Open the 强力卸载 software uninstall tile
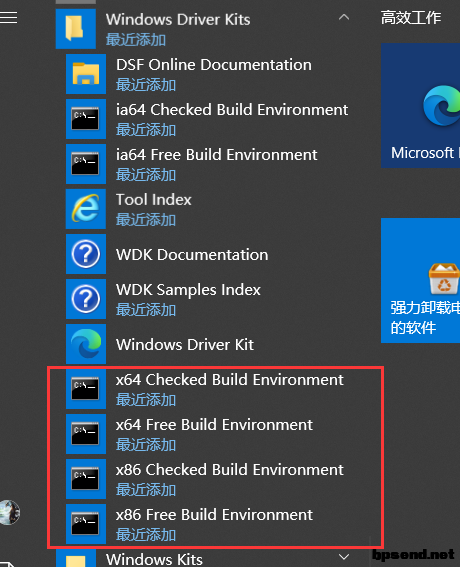460x567 pixels. click(x=421, y=280)
